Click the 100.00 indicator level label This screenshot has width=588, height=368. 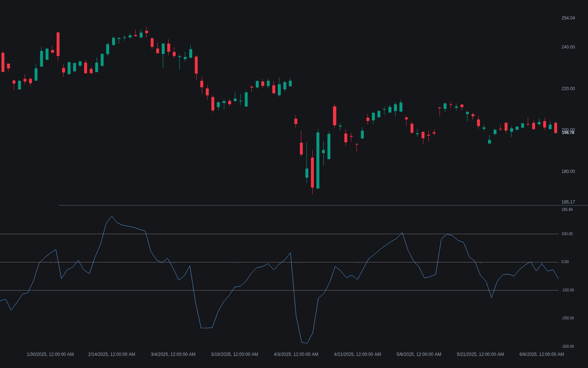[x=567, y=234]
